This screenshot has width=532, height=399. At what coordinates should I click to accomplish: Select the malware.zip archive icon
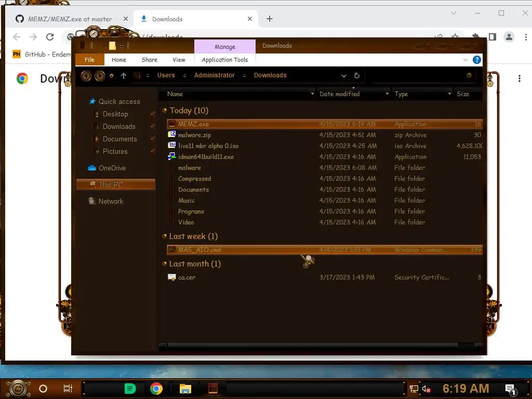click(172, 135)
